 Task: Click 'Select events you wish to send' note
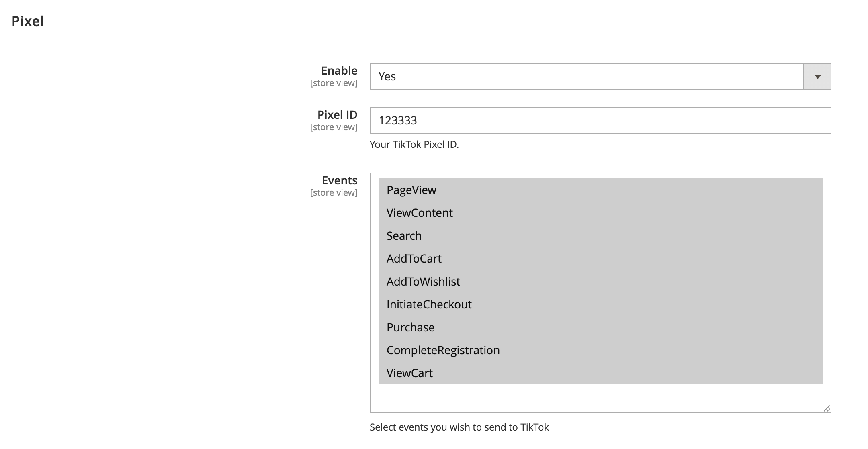tap(459, 427)
